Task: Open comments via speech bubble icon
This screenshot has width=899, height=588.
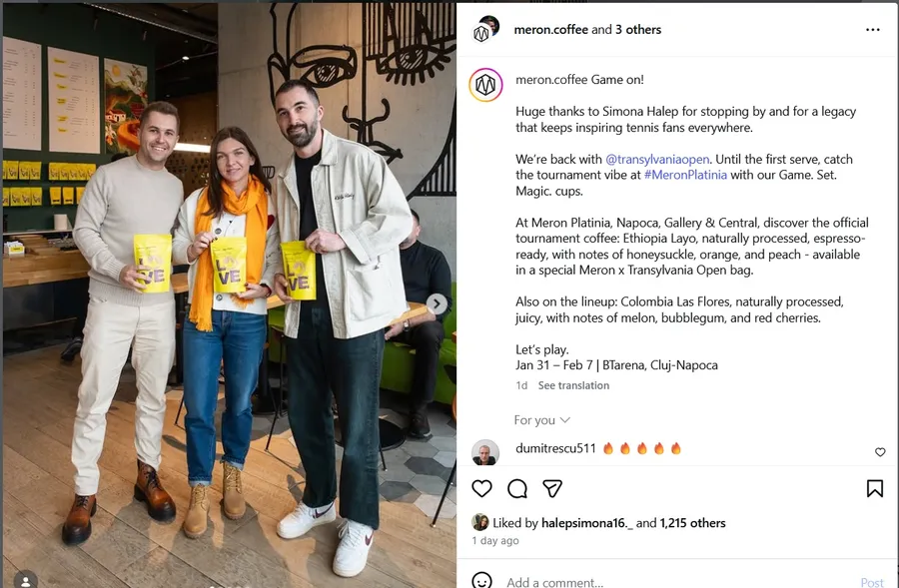Action: point(517,489)
